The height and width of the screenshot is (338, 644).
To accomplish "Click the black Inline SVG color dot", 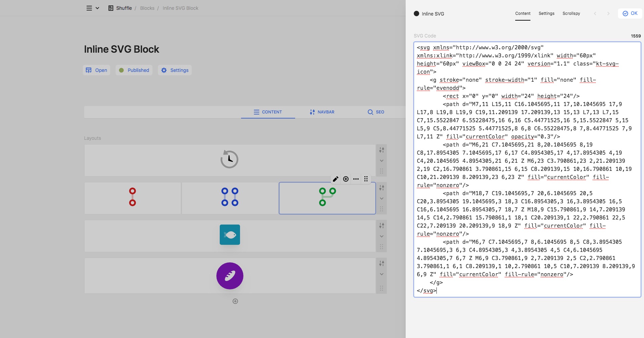I will tap(416, 14).
